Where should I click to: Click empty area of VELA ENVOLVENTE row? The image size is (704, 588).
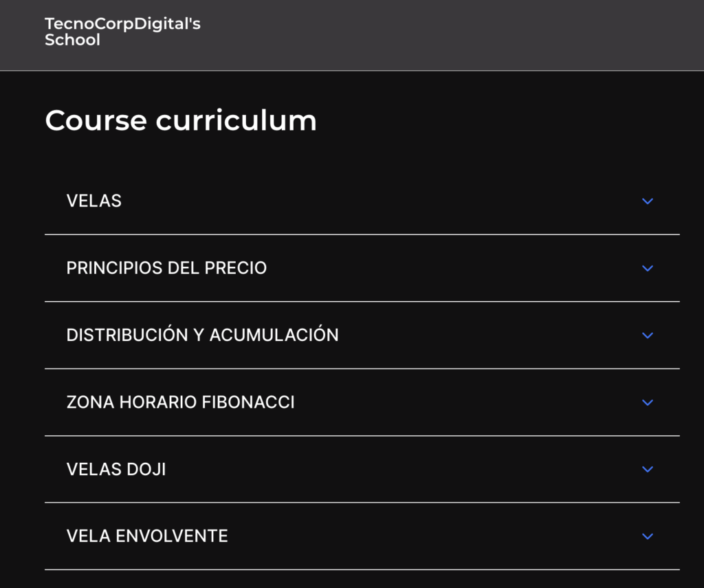[x=426, y=536]
